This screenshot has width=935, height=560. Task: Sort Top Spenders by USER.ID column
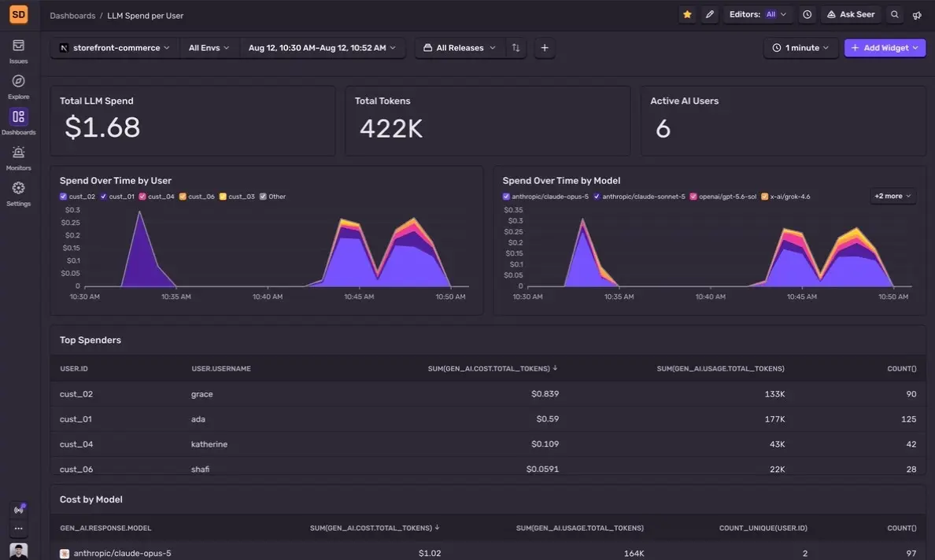[x=74, y=369]
